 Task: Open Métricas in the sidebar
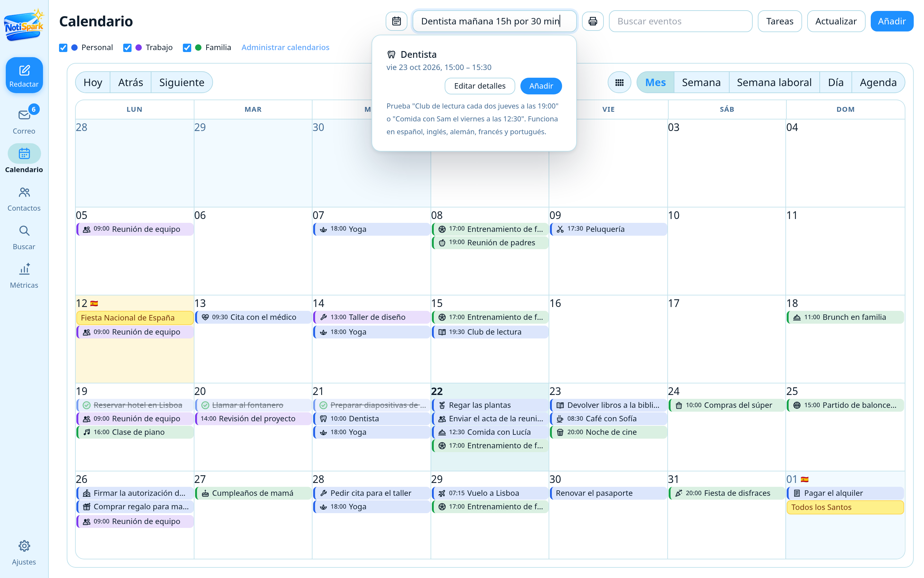[x=24, y=276]
